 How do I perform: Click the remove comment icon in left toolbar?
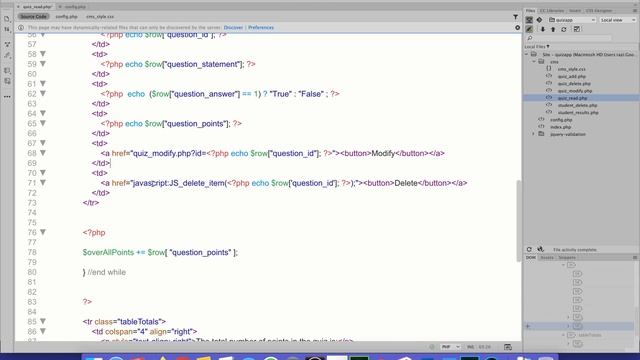[x=7, y=81]
